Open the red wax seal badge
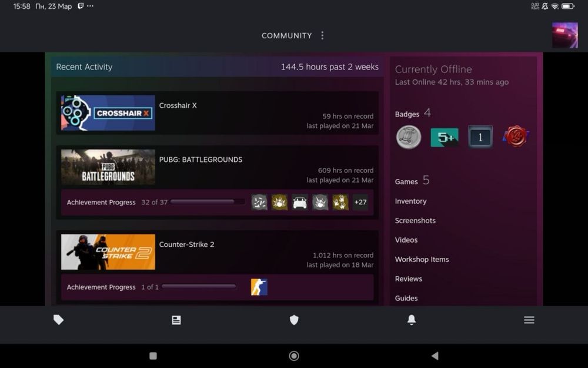The width and height of the screenshot is (588, 368). tap(516, 137)
